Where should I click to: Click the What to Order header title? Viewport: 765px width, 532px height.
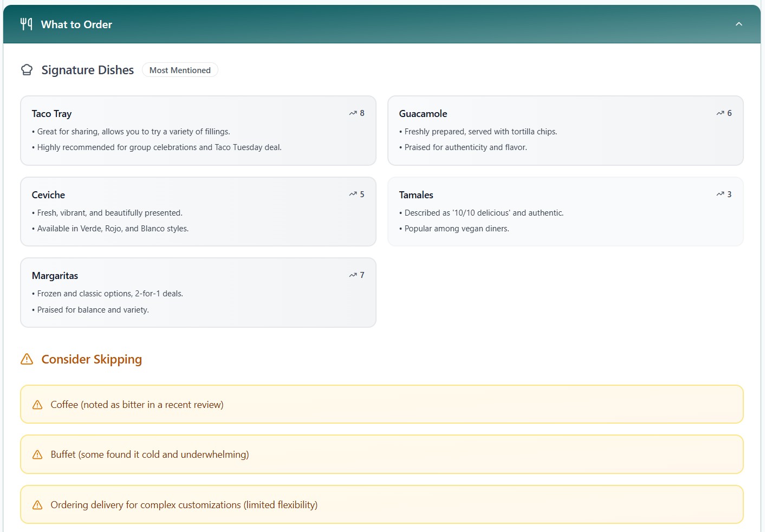coord(76,24)
